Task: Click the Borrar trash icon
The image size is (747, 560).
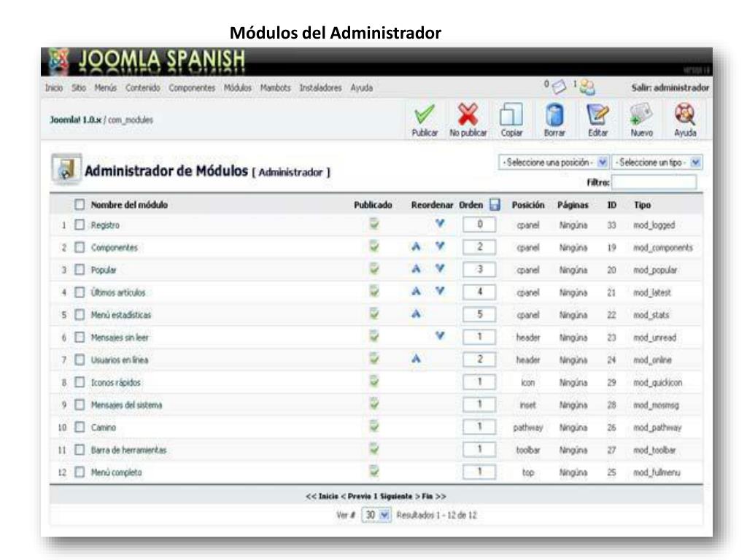Action: (x=554, y=114)
